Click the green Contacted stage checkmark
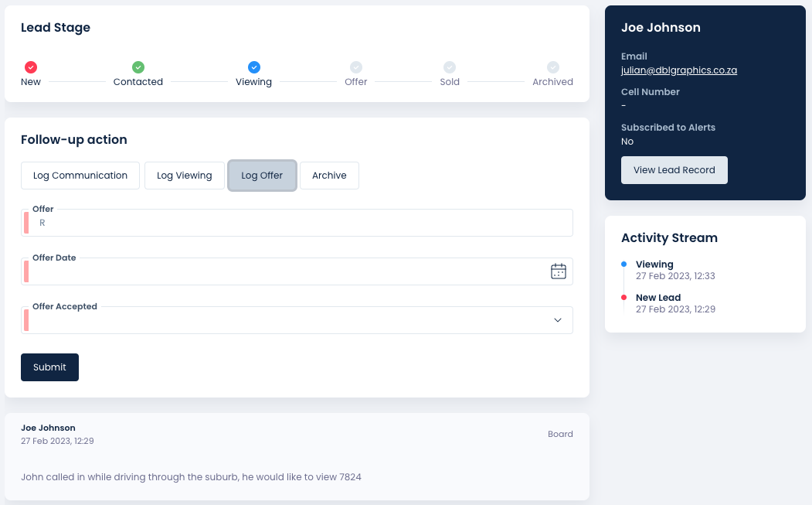The height and width of the screenshot is (505, 812). click(138, 67)
